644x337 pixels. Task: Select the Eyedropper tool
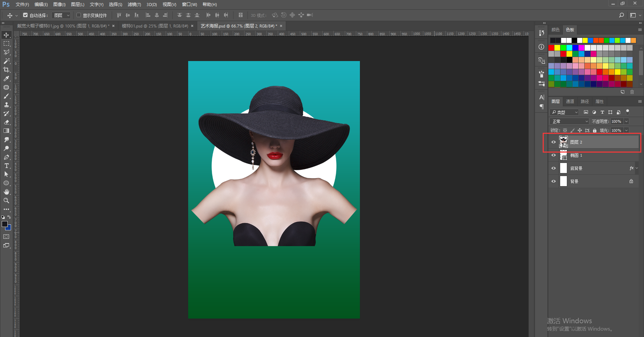click(x=6, y=78)
